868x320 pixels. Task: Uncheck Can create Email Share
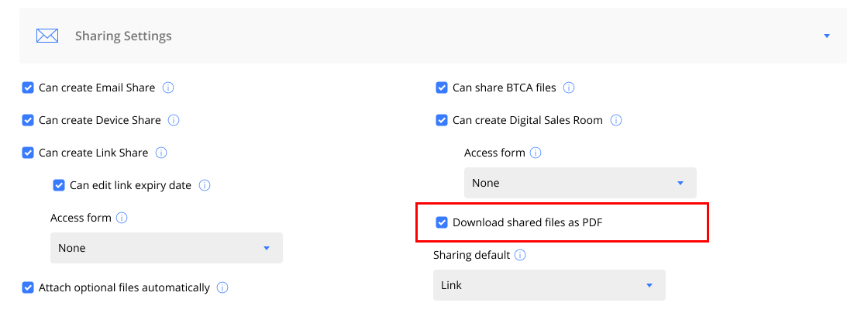28,88
